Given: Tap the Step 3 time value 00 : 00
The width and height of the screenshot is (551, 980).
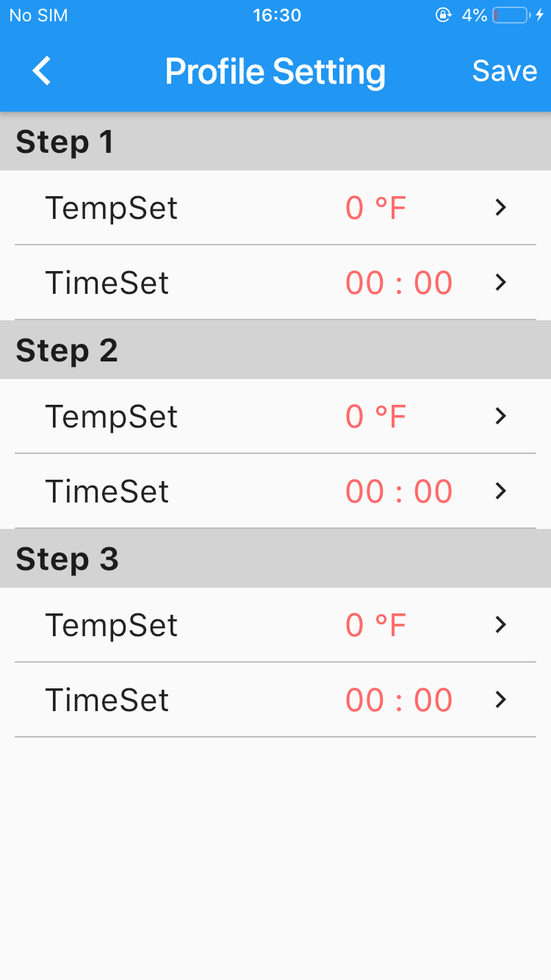Looking at the screenshot, I should pos(399,700).
